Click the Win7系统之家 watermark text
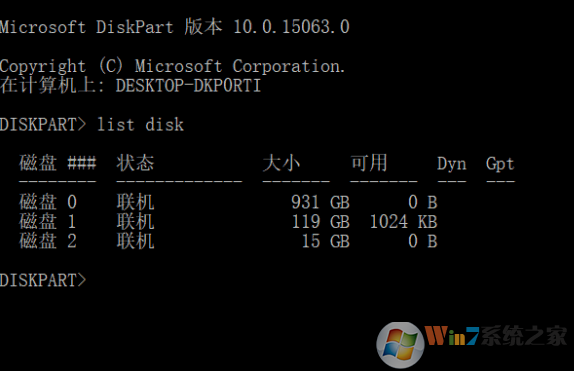Viewport: 574px width, 371px height. 496,335
